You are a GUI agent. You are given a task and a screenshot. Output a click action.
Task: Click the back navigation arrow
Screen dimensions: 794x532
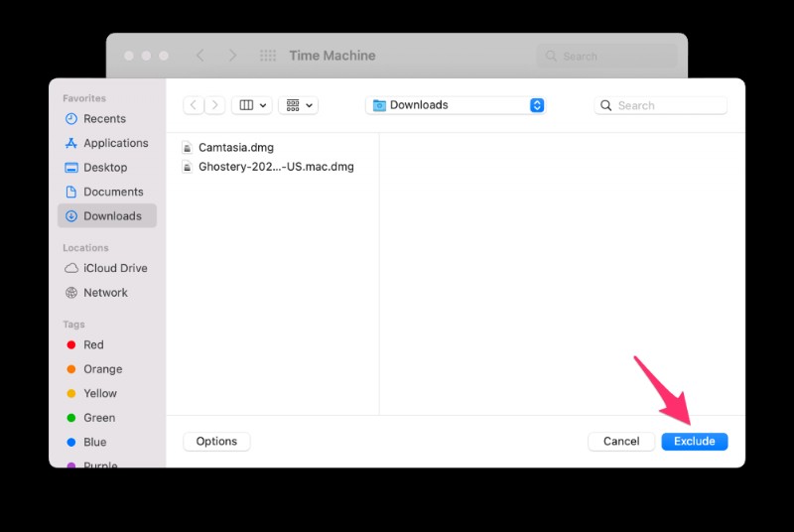click(x=193, y=105)
